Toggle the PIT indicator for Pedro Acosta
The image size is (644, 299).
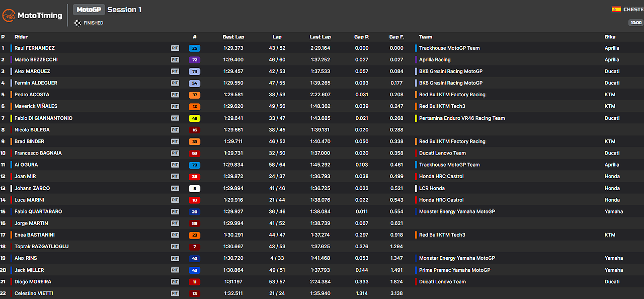[x=175, y=94]
